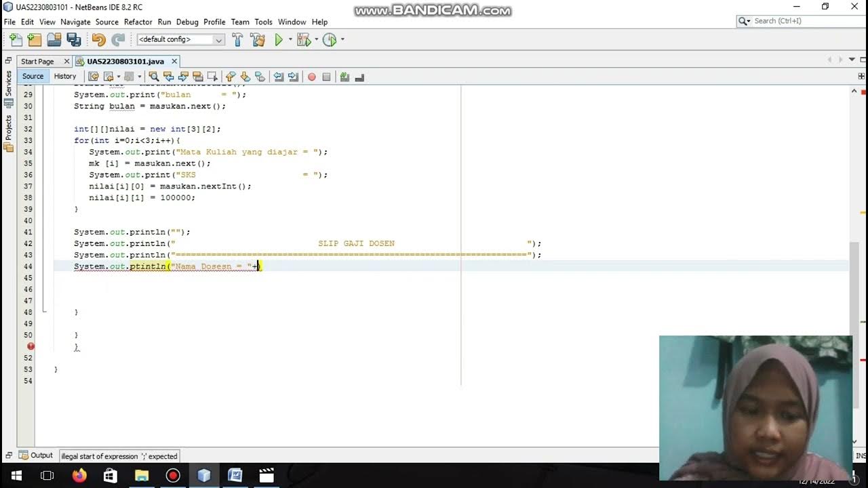Open the Output panel
Screen dimensions: 868x488
[x=35, y=455]
